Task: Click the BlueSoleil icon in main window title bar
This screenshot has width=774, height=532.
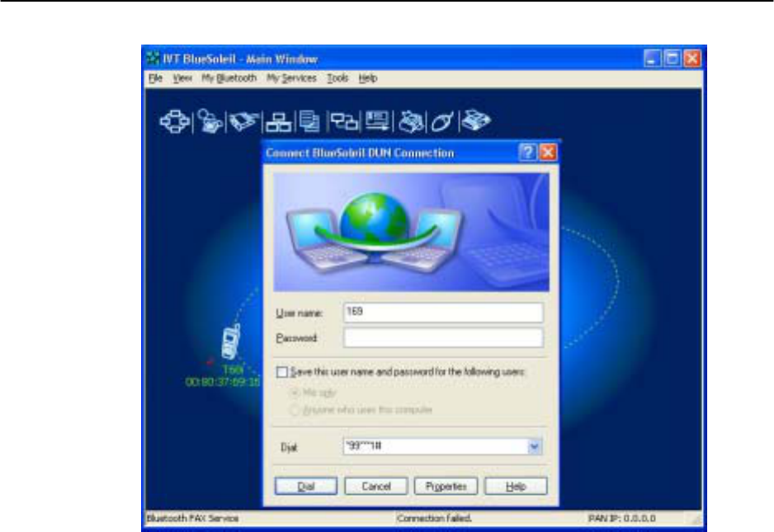Action: (x=153, y=59)
